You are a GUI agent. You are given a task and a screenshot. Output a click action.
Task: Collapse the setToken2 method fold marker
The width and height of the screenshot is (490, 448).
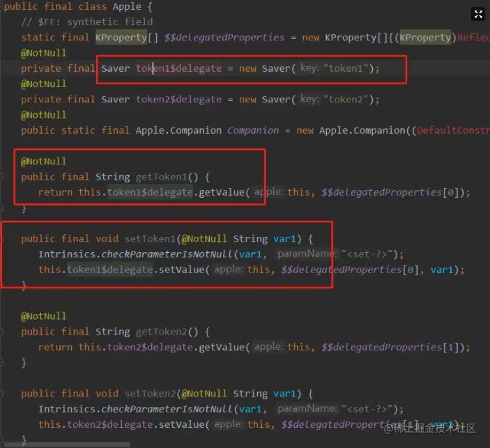[1, 394]
